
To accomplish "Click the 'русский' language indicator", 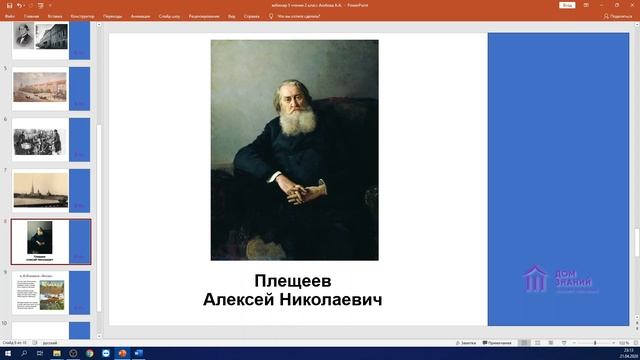I will (50, 343).
